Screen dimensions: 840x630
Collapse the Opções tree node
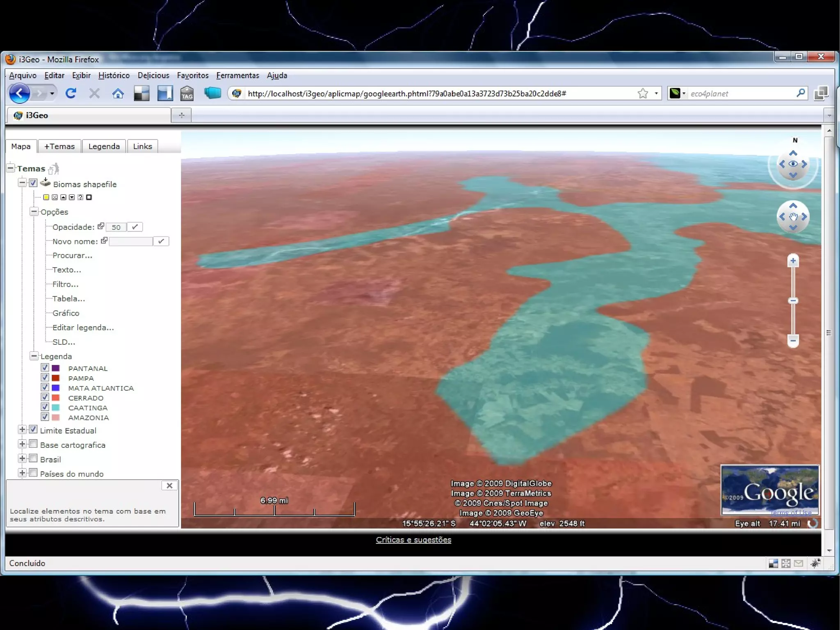tap(34, 211)
